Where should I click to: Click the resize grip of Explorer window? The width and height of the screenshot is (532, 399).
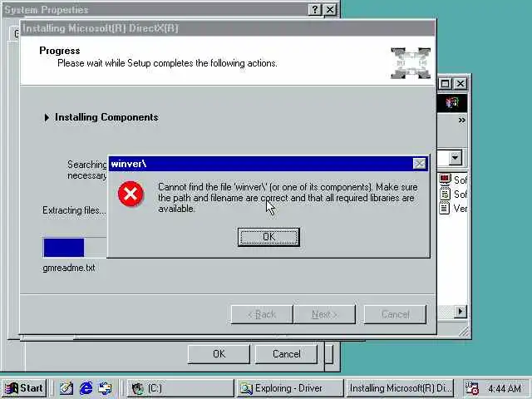pyautogui.click(x=464, y=332)
